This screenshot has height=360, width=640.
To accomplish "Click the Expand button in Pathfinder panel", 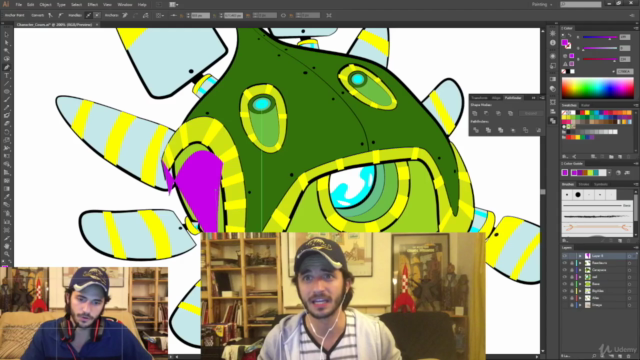I will coord(531,113).
